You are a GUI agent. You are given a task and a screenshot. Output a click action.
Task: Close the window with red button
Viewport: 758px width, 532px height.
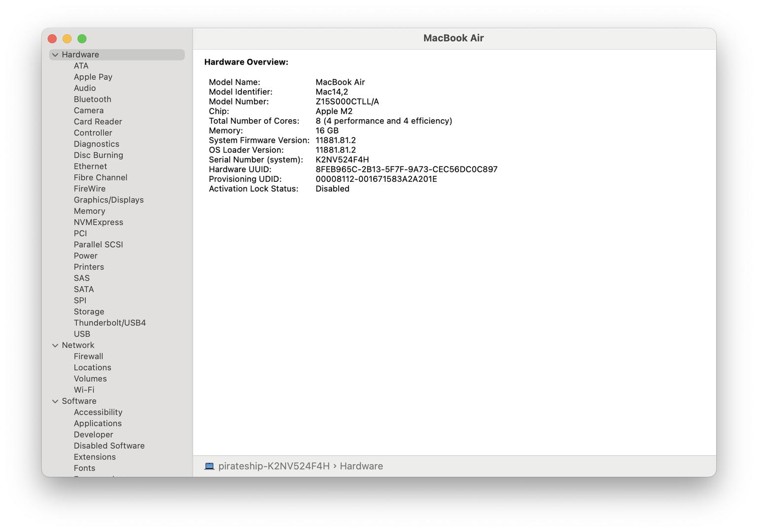tap(52, 39)
